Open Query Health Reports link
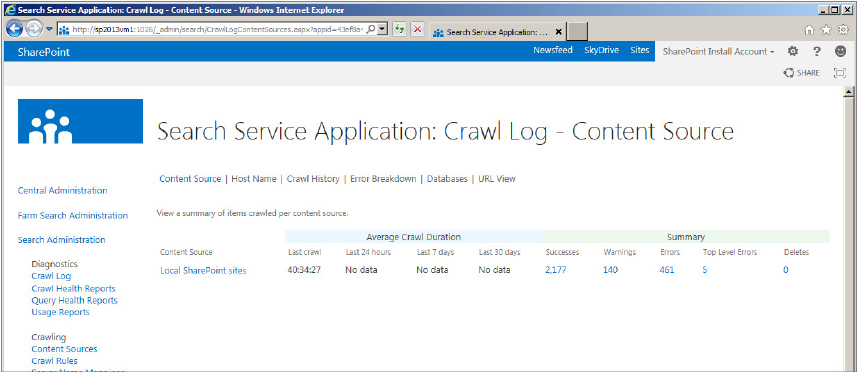The height and width of the screenshot is (372, 859). (75, 300)
